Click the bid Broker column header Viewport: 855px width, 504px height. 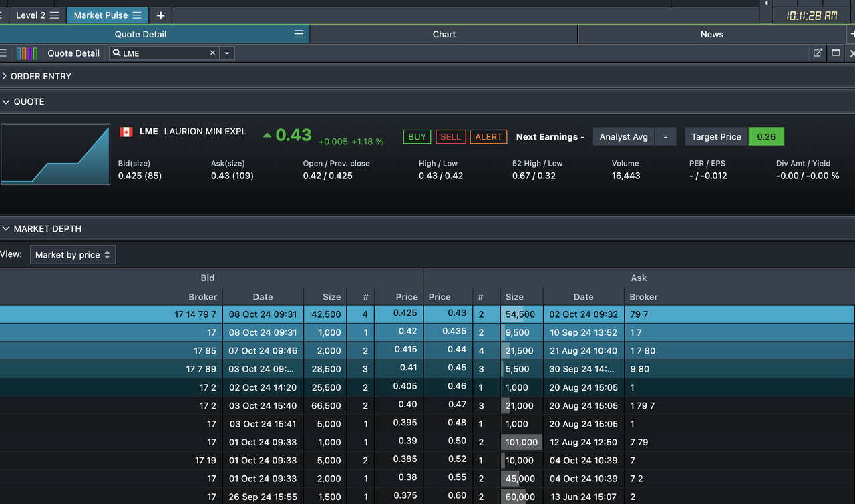(202, 297)
